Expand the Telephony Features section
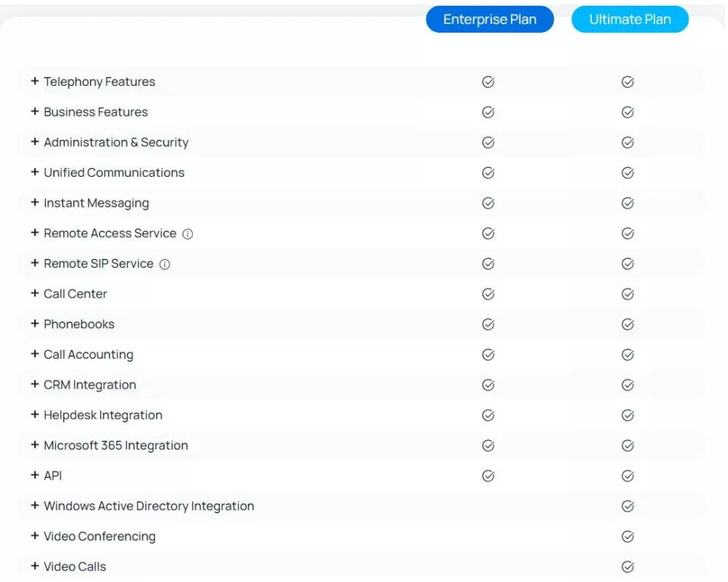 [x=35, y=81]
